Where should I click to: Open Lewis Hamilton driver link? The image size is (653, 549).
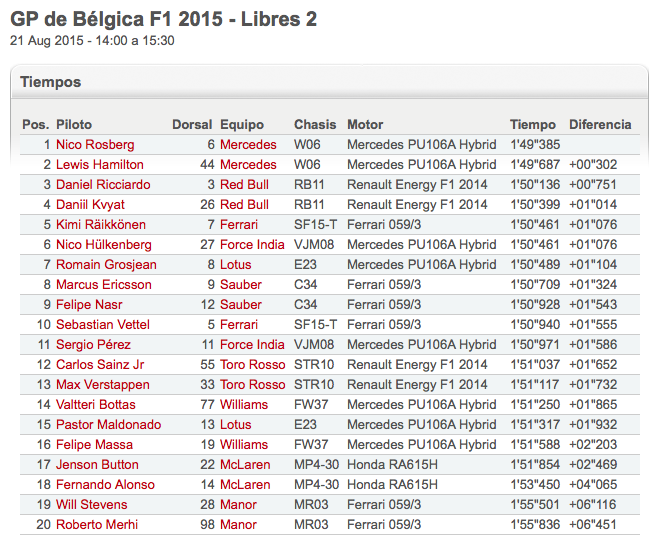[x=100, y=165]
